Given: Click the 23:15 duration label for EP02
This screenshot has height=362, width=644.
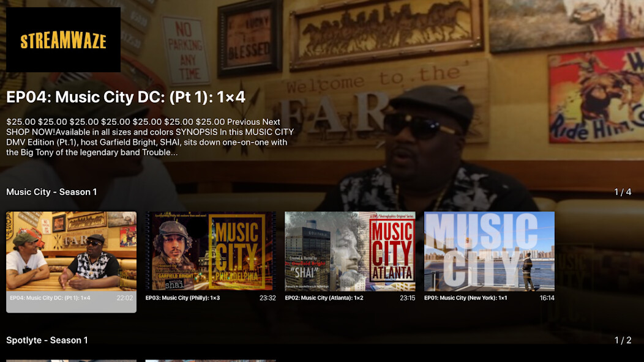Looking at the screenshot, I should pos(407,298).
